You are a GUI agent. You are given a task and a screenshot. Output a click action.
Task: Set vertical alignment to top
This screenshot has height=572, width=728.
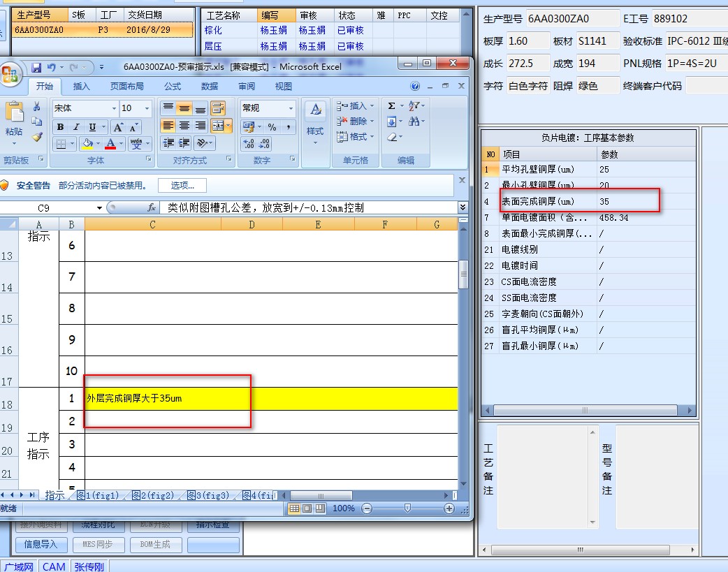168,108
